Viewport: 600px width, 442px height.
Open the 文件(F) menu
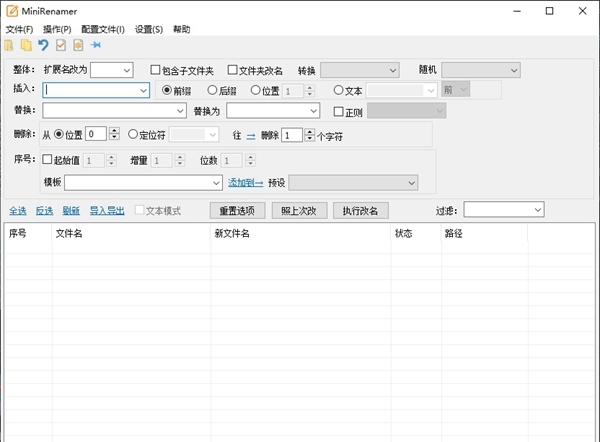[19, 29]
